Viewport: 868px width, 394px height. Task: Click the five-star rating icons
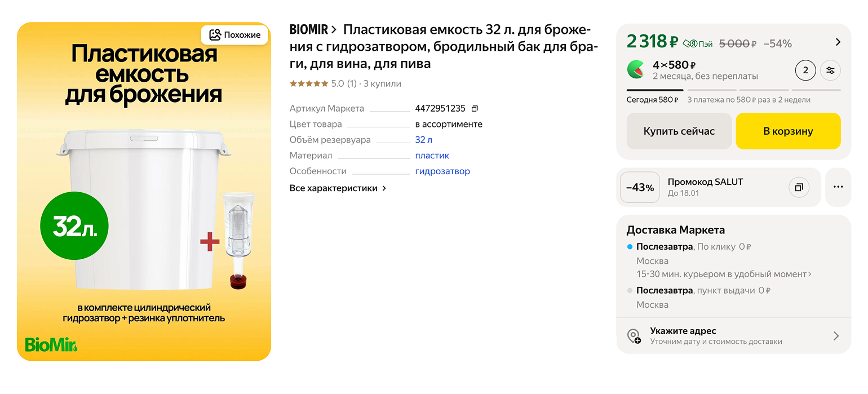click(309, 83)
